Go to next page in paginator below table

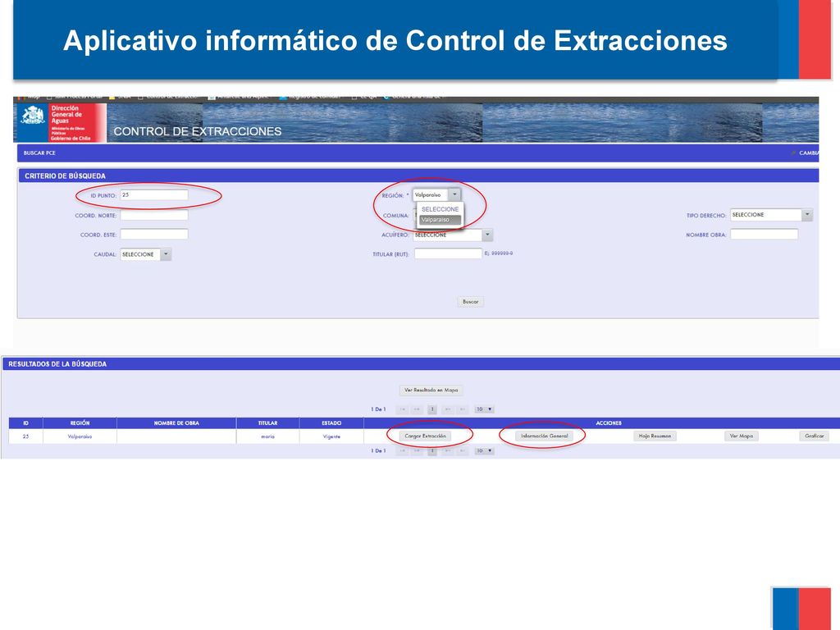(447, 451)
